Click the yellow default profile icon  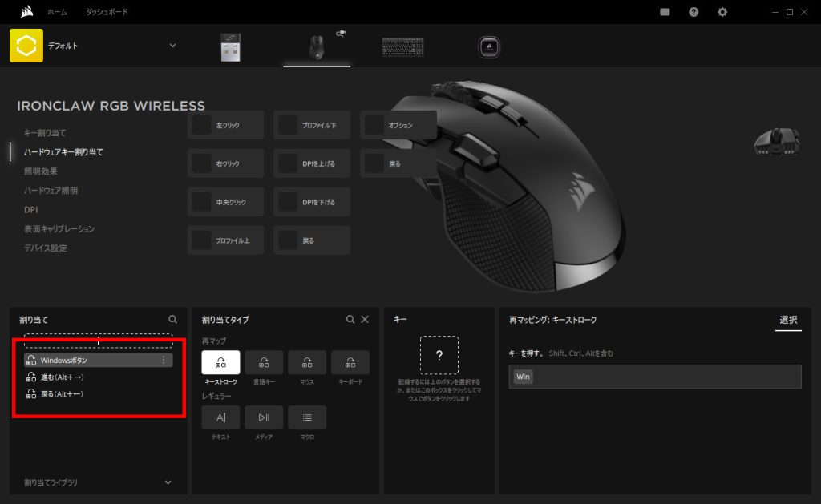[26, 46]
